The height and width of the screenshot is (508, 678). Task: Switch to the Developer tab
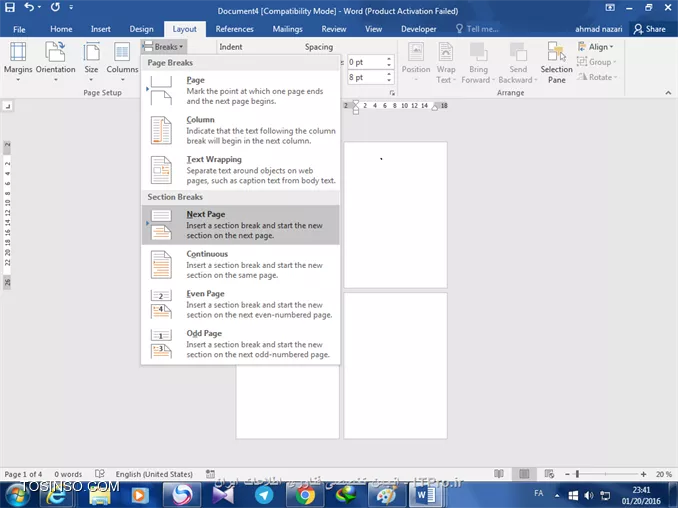419,29
